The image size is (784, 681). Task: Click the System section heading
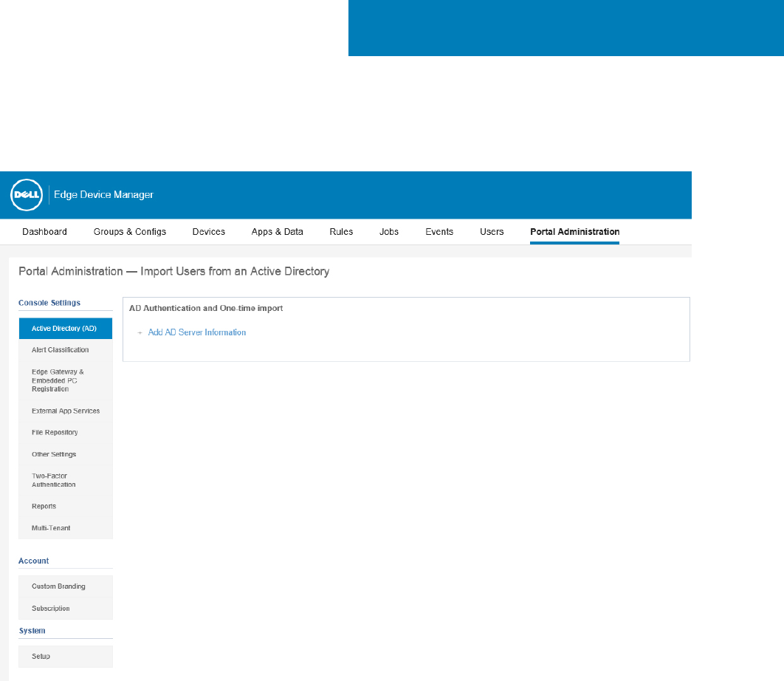click(32, 631)
